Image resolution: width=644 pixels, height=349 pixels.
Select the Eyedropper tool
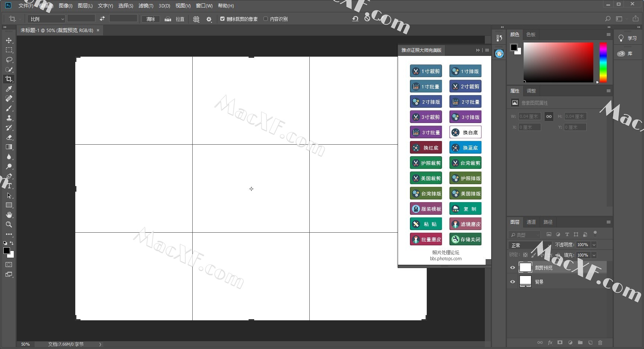click(9, 89)
